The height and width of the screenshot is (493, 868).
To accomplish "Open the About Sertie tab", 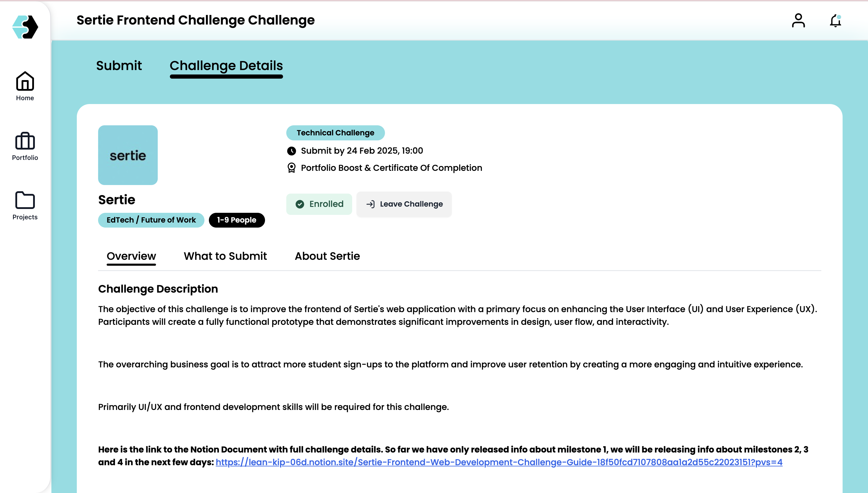I will coord(327,256).
